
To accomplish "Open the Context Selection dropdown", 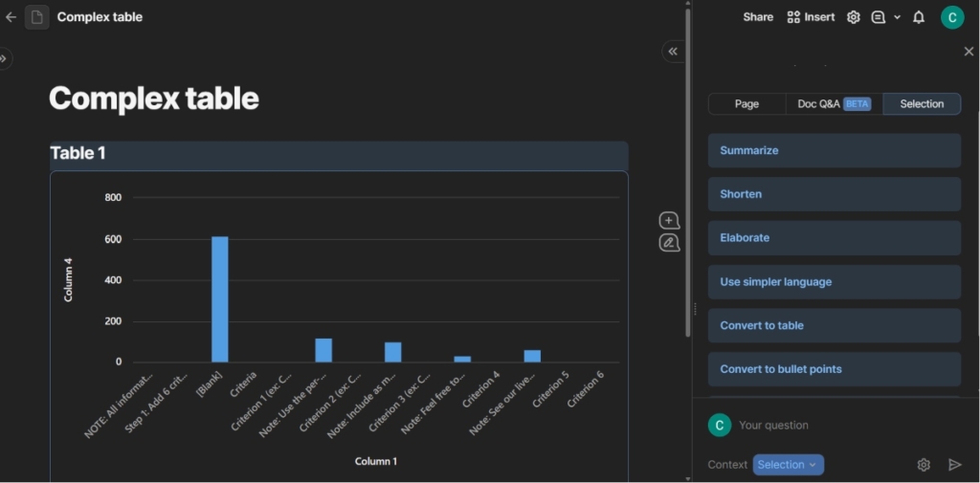I will pos(789,464).
